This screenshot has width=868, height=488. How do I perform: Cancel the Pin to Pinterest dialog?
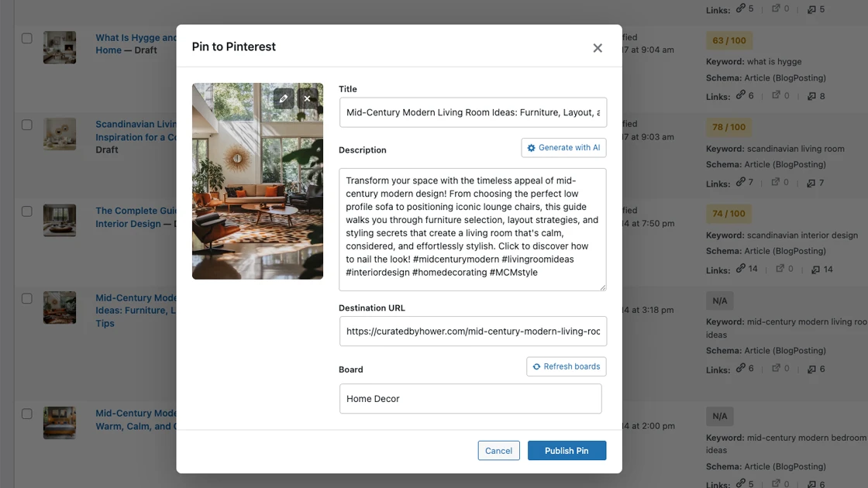pos(498,450)
